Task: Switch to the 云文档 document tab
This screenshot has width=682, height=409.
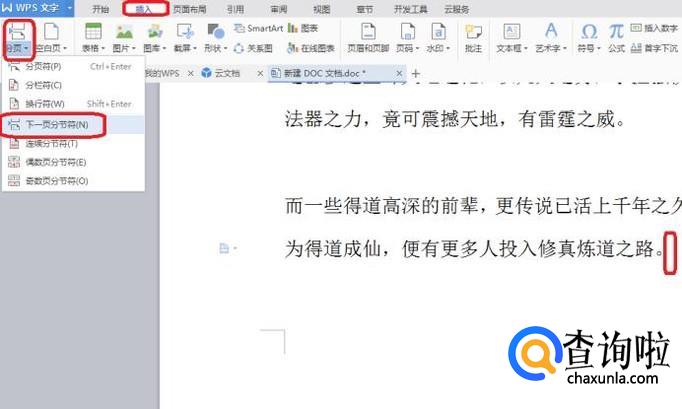Action: coord(227,73)
